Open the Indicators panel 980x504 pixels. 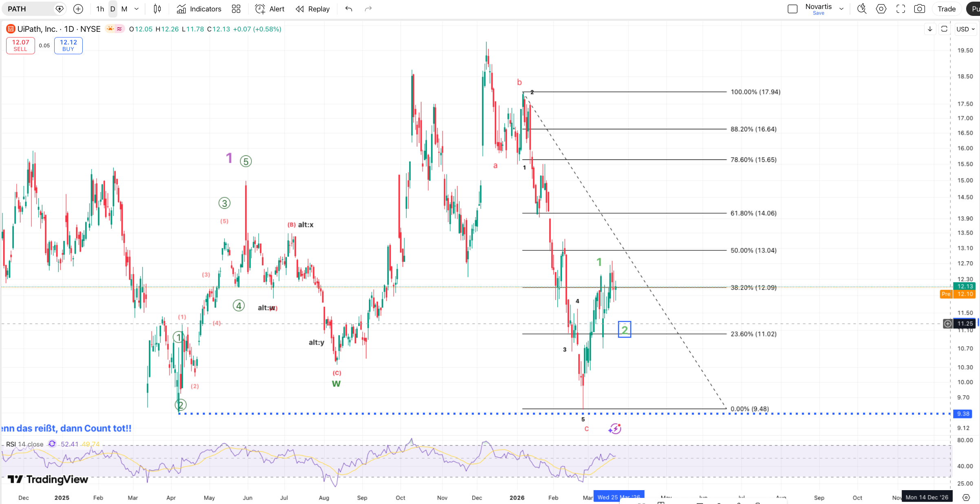tap(199, 9)
